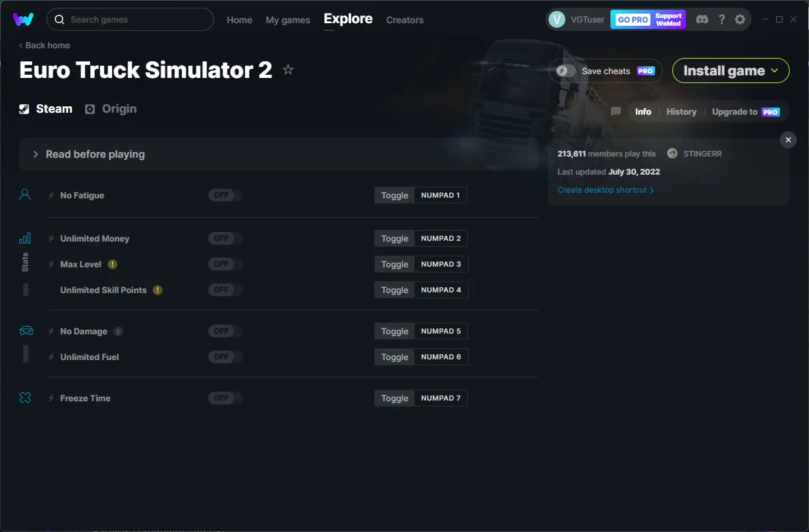Click the lightning icon beside Unlimited Money
This screenshot has height=532, width=809.
pyautogui.click(x=52, y=238)
